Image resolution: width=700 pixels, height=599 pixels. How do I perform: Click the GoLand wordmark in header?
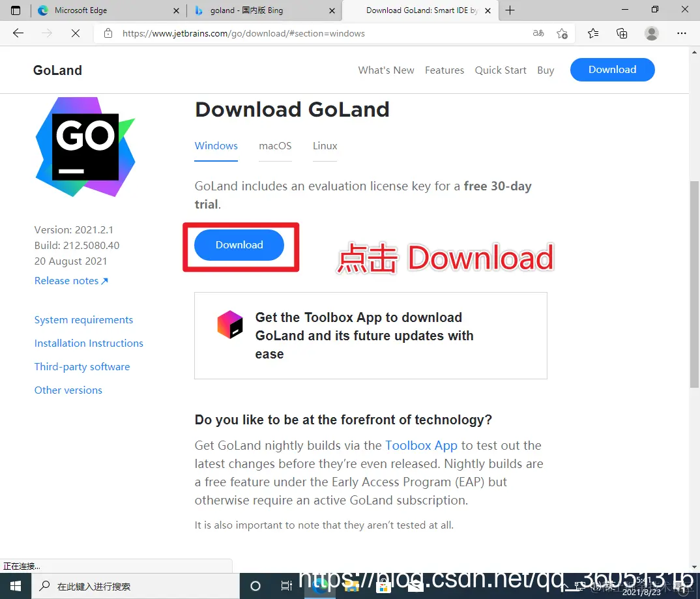(57, 70)
